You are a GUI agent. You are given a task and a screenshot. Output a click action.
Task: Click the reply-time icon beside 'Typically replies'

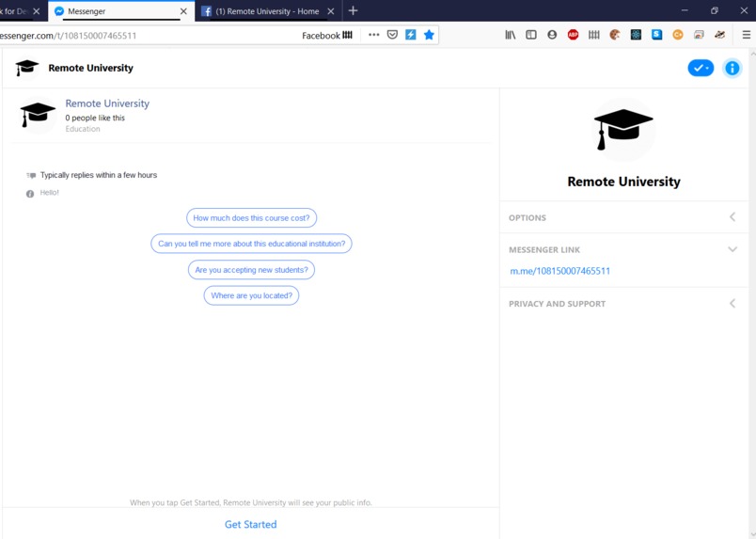point(31,175)
